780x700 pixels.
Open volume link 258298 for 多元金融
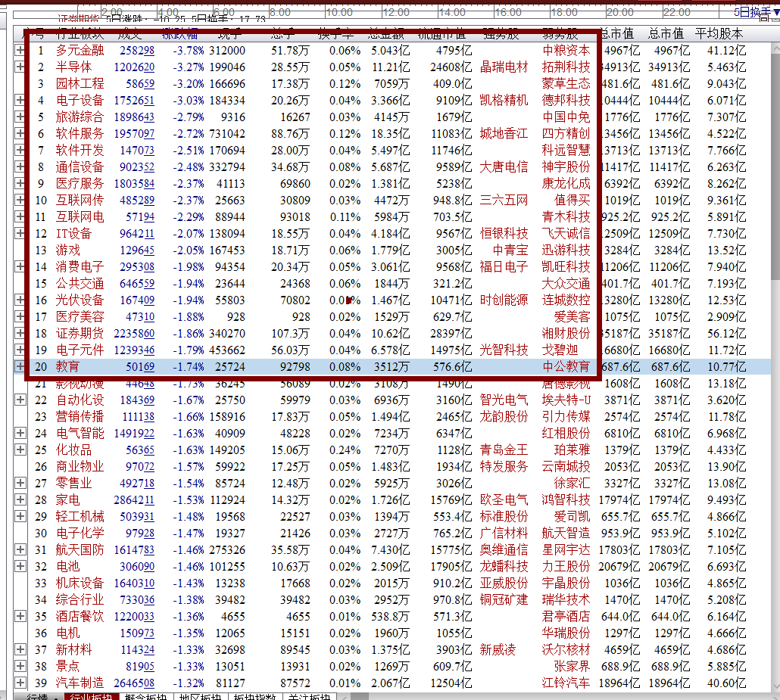click(137, 51)
